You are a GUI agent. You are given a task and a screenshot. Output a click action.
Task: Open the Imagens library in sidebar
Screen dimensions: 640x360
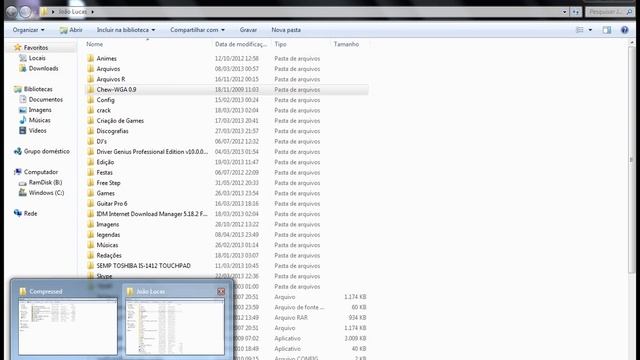(x=40, y=110)
